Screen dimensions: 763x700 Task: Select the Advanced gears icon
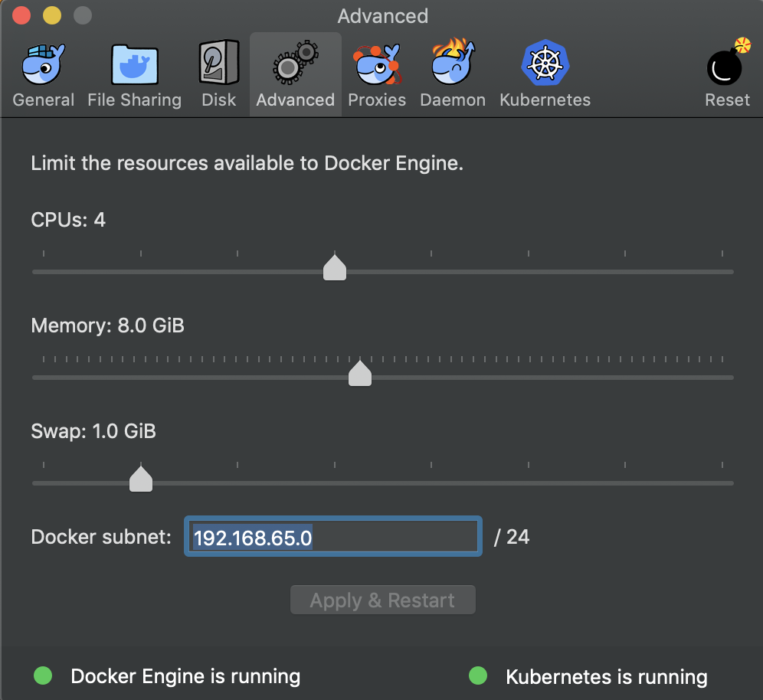[296, 62]
